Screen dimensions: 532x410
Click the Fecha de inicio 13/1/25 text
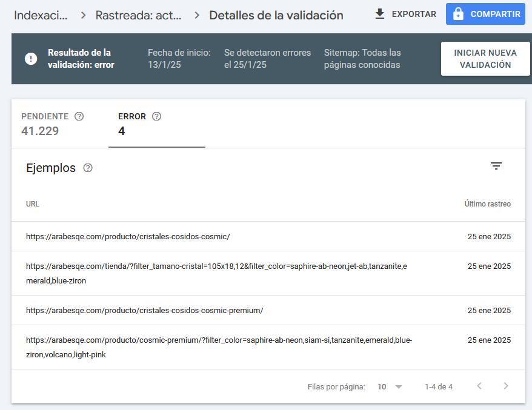click(x=179, y=59)
